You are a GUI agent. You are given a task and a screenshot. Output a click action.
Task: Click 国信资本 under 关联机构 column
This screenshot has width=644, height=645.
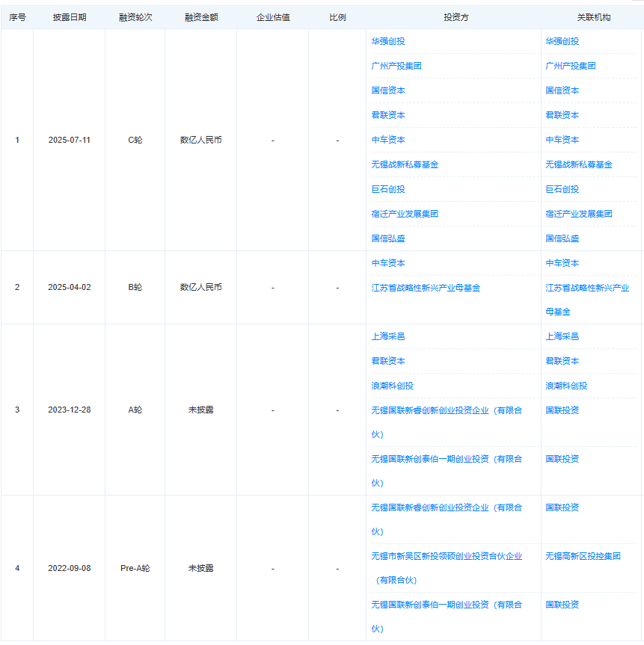562,90
